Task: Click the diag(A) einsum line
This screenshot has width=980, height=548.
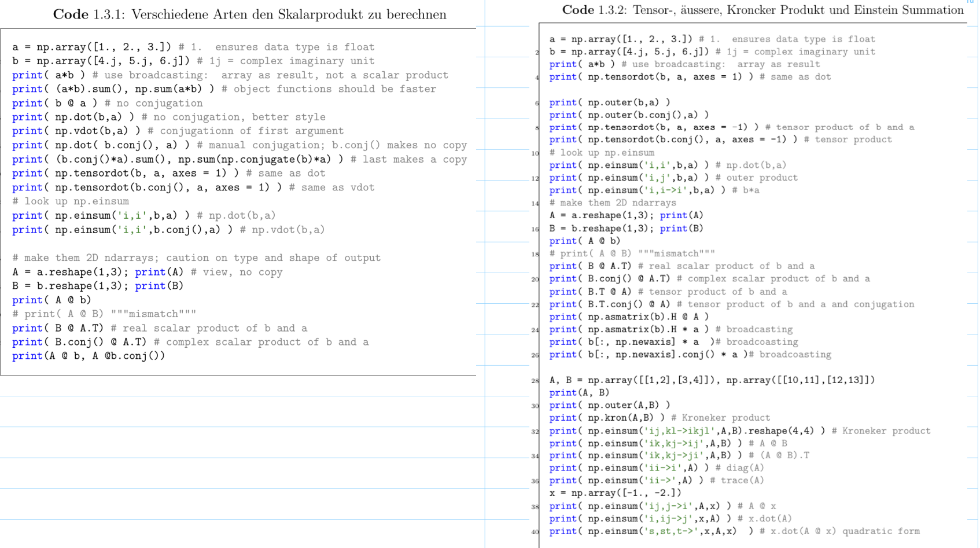Action: tap(656, 468)
